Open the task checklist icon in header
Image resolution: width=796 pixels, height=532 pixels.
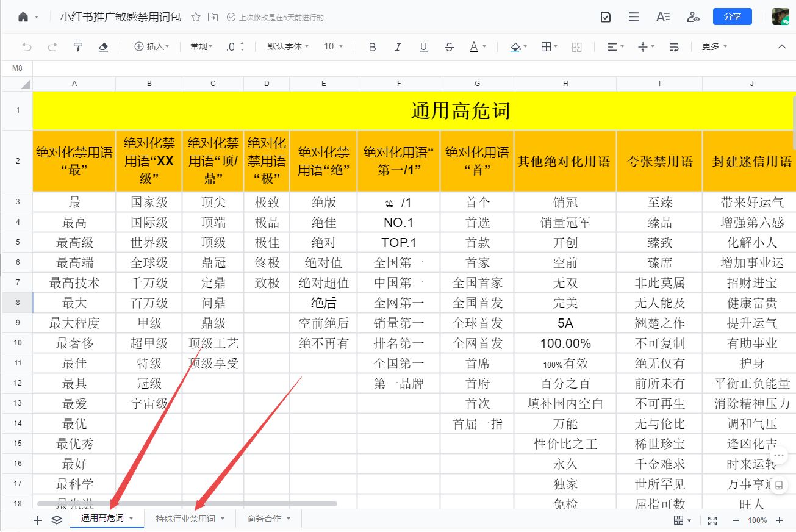point(605,17)
